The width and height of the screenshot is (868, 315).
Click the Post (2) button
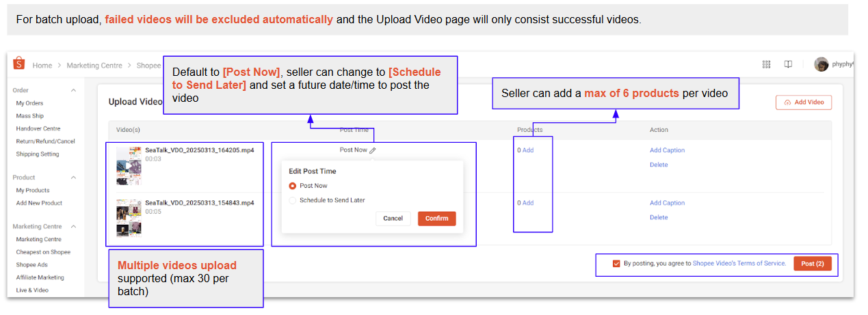812,264
